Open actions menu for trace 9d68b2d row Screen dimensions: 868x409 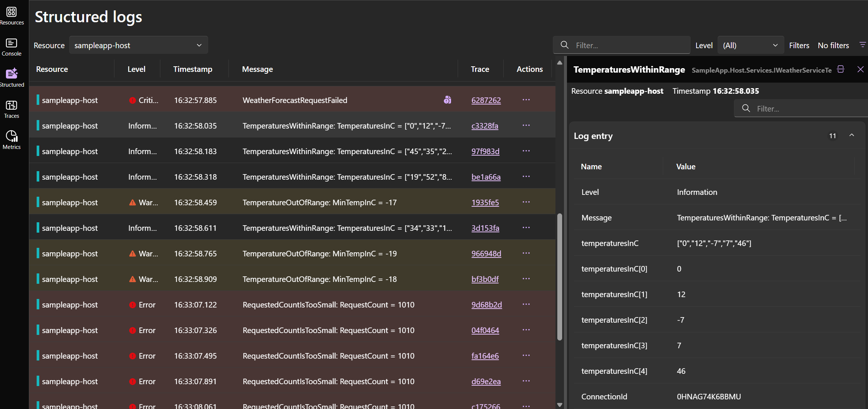pyautogui.click(x=526, y=304)
